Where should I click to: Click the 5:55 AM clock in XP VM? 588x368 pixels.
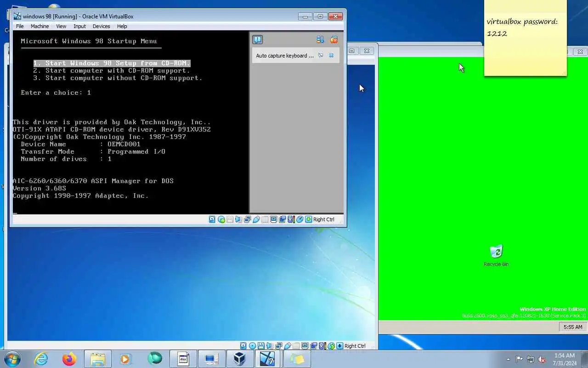coord(573,327)
